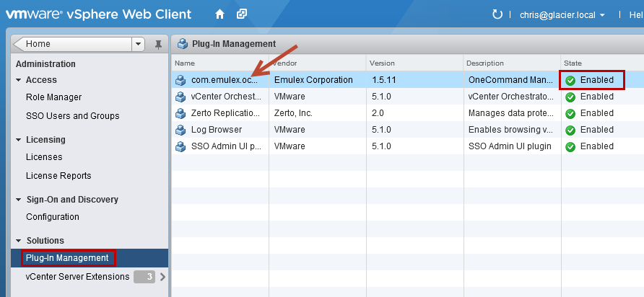Click the vCenter Orchest... name cell
This screenshot has width=644, height=297.
[226, 97]
